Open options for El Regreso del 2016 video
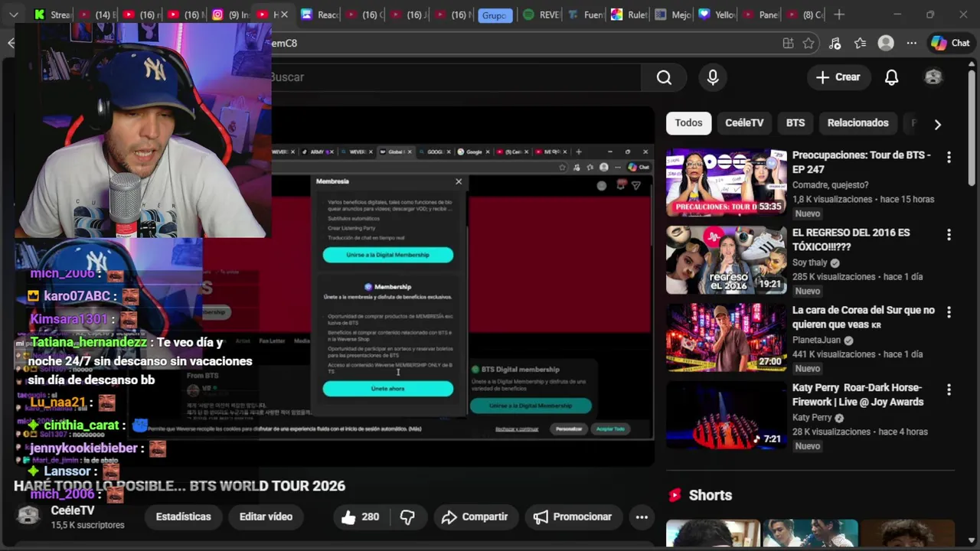980x551 pixels. coord(949,235)
